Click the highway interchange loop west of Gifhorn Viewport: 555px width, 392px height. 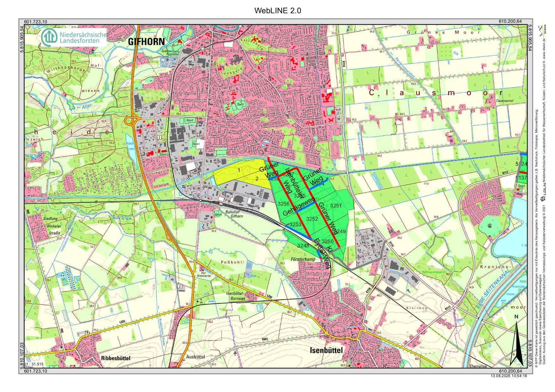(x=130, y=120)
